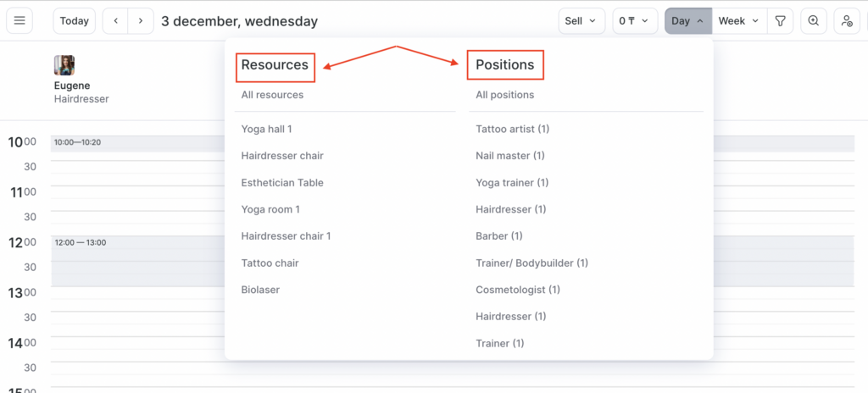
Task: Click the zoom magnifier icon
Action: (x=814, y=21)
